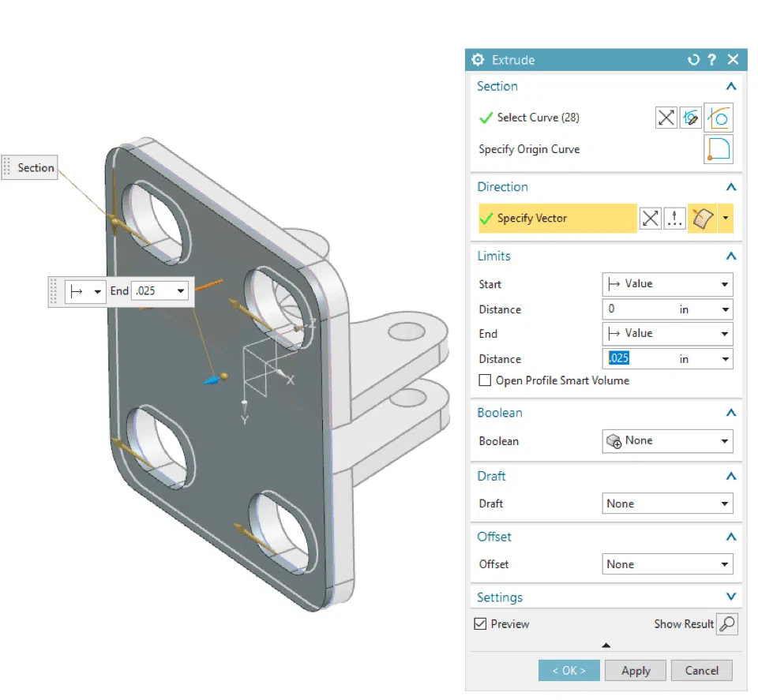Click the Specify Origin Curve icon
The height and width of the screenshot is (700, 758).
click(x=719, y=149)
